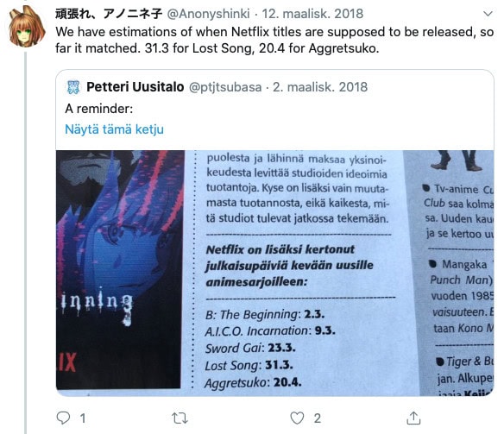Click the reply speech bubble icon
The image size is (504, 434).
click(63, 418)
